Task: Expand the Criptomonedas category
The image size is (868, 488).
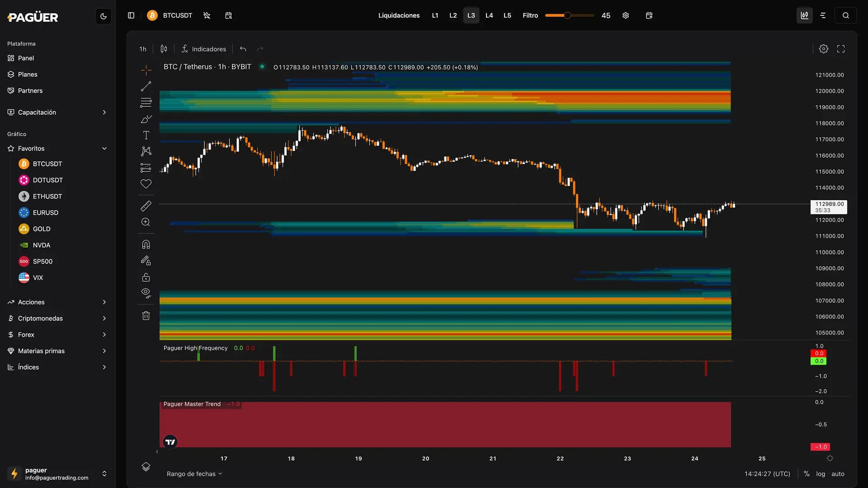Action: point(57,318)
